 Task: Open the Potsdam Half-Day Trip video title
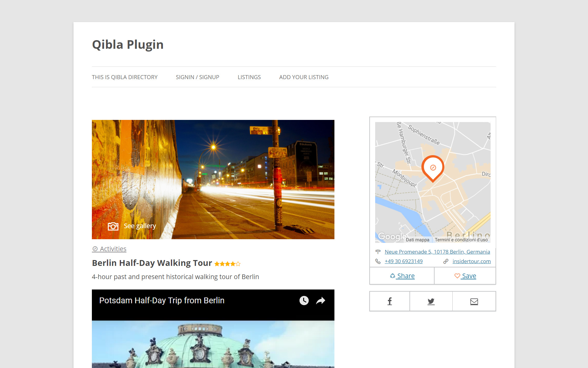162,301
